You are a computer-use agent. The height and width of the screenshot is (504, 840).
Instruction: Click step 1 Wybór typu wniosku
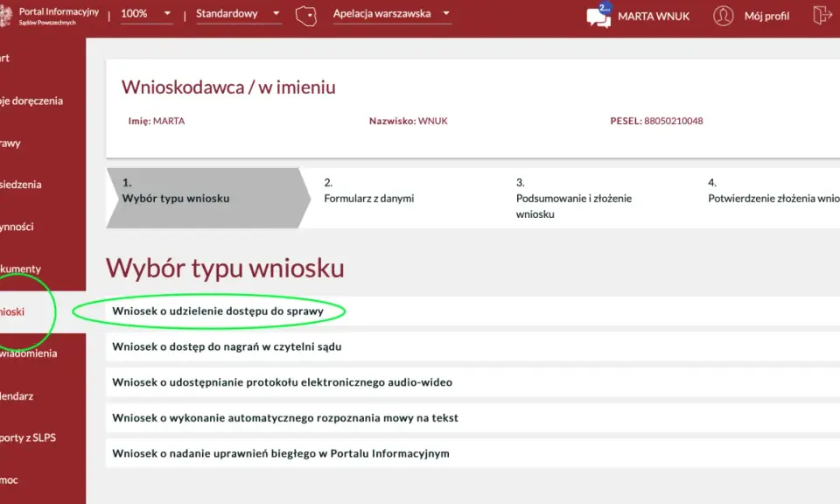coord(208,198)
